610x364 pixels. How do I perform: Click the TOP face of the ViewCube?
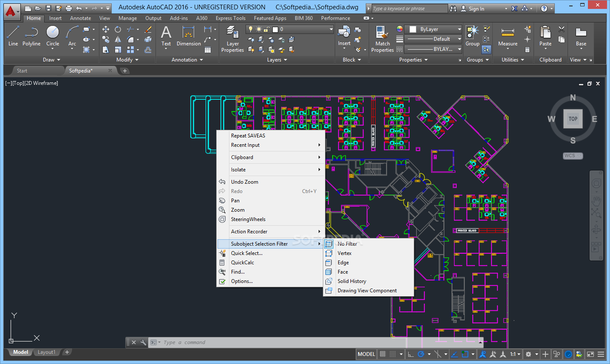(573, 119)
